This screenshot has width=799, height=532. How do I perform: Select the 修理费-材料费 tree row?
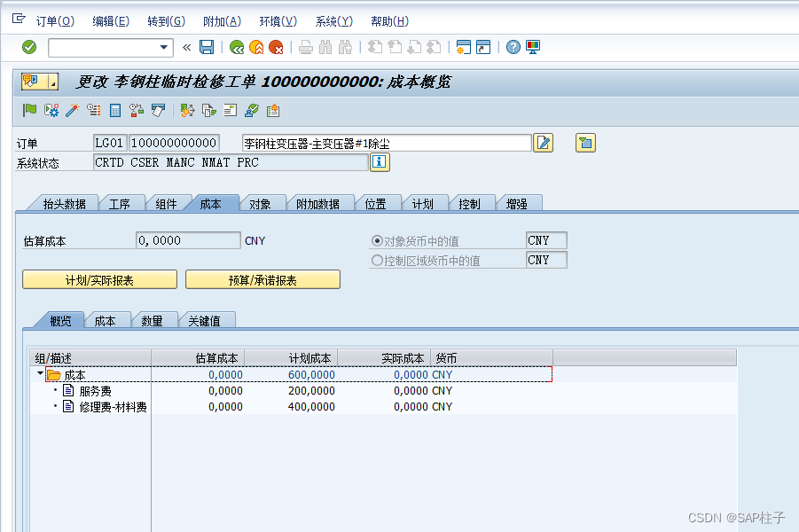[x=114, y=407]
